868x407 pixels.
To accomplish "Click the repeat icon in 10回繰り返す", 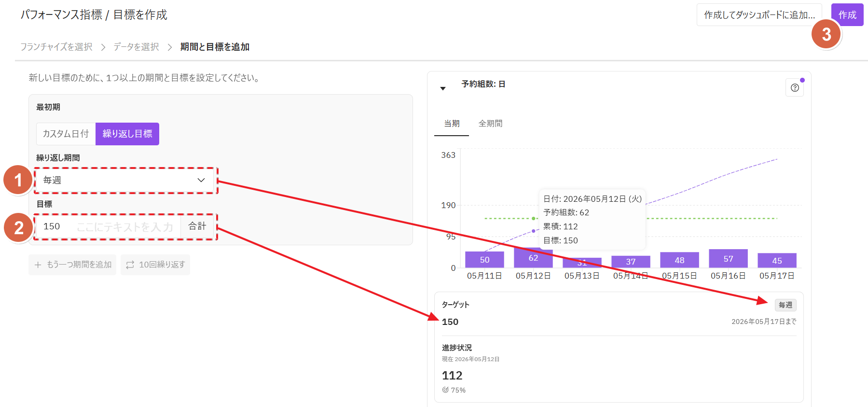I will click(x=130, y=265).
